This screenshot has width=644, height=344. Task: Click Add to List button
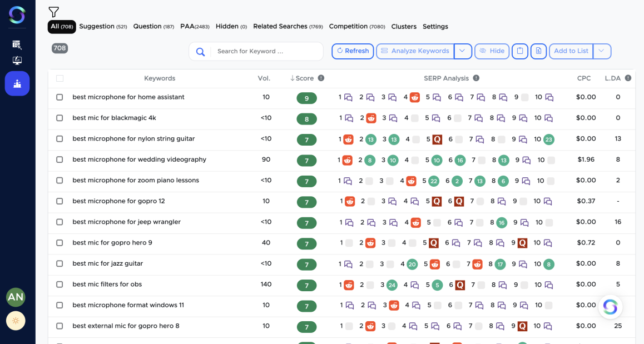571,51
